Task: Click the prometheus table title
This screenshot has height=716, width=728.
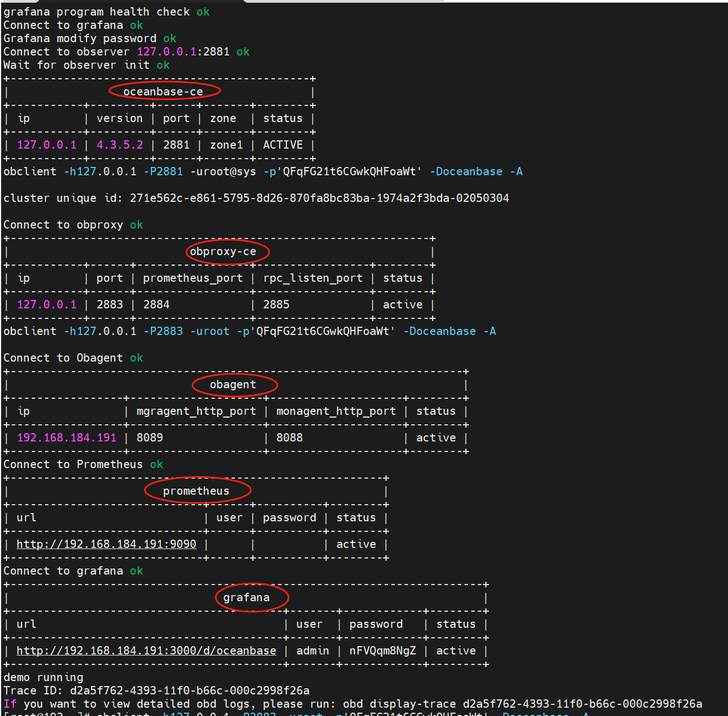Action: [x=196, y=491]
